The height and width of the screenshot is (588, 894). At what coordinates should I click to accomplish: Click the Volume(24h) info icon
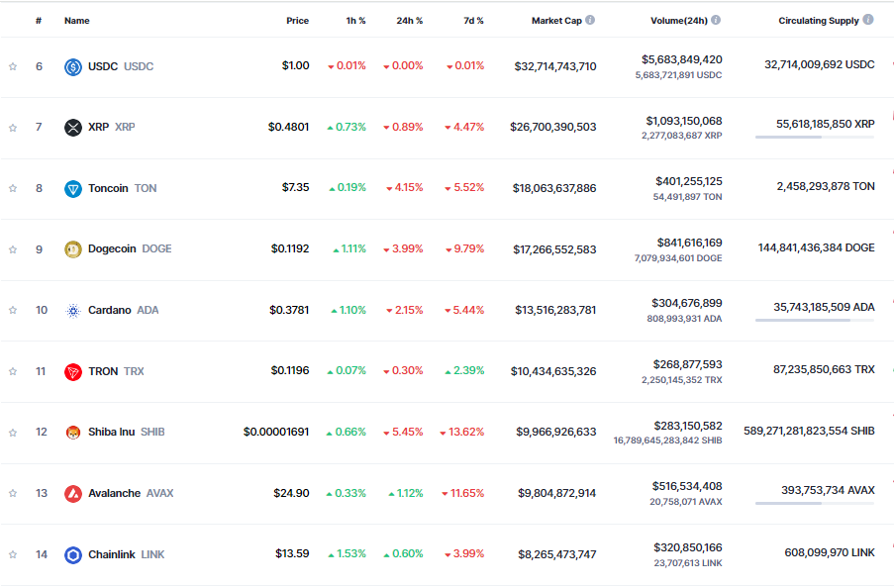point(716,20)
